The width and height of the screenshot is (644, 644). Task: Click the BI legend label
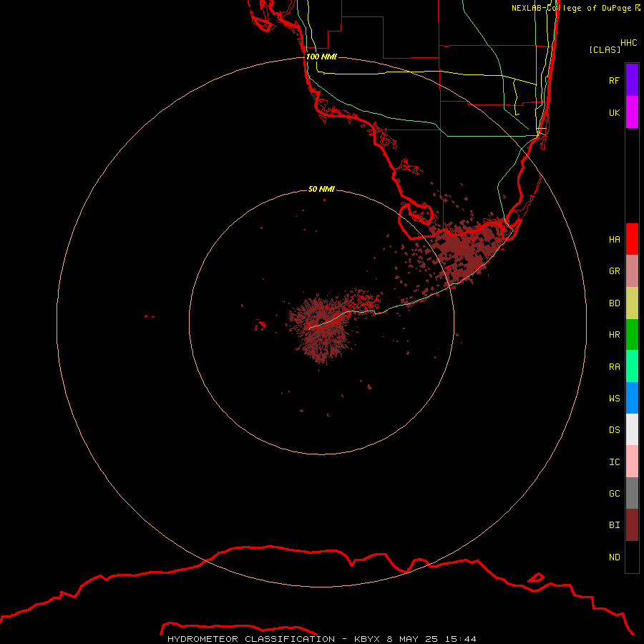tap(614, 525)
